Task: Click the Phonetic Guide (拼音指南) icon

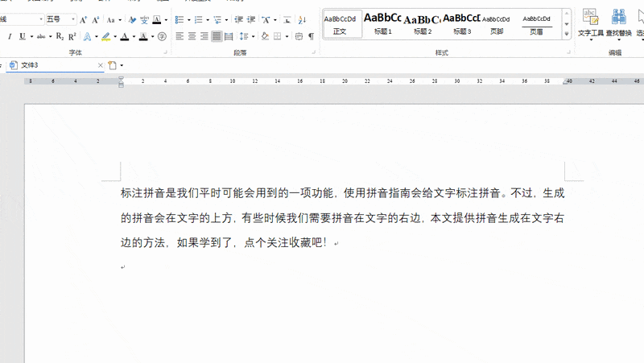Action: [x=144, y=19]
